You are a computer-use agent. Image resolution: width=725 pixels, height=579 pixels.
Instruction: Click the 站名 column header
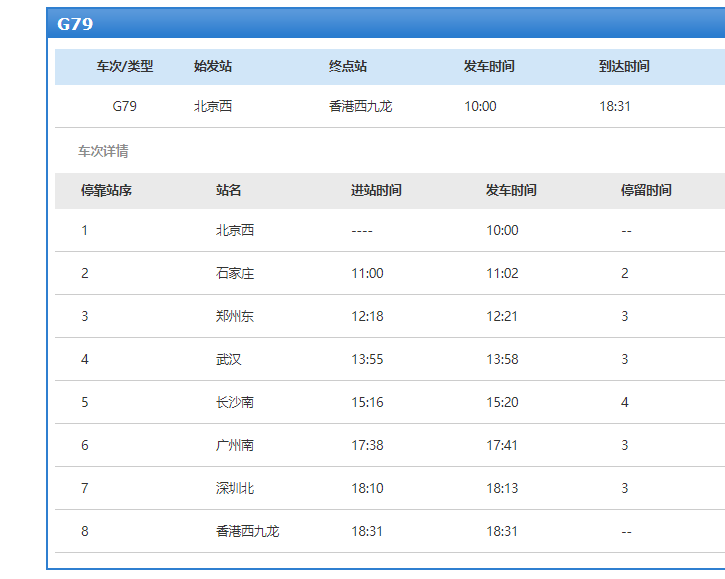coord(228,190)
